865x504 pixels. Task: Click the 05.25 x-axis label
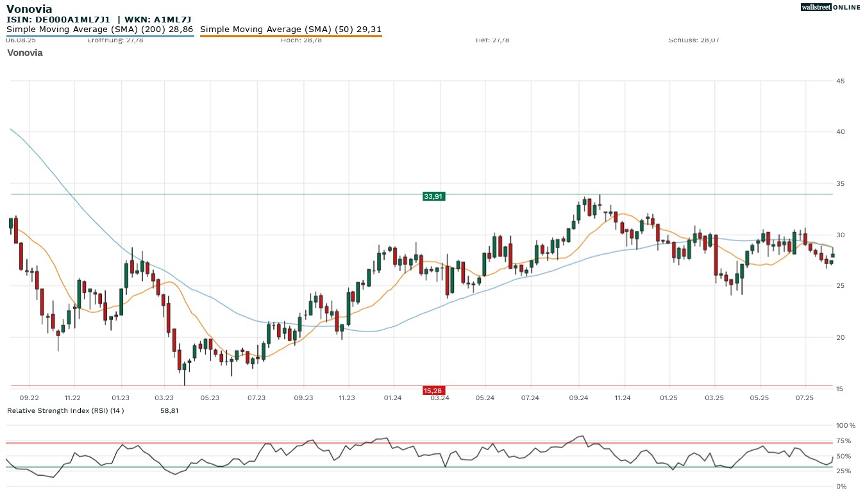pos(759,398)
